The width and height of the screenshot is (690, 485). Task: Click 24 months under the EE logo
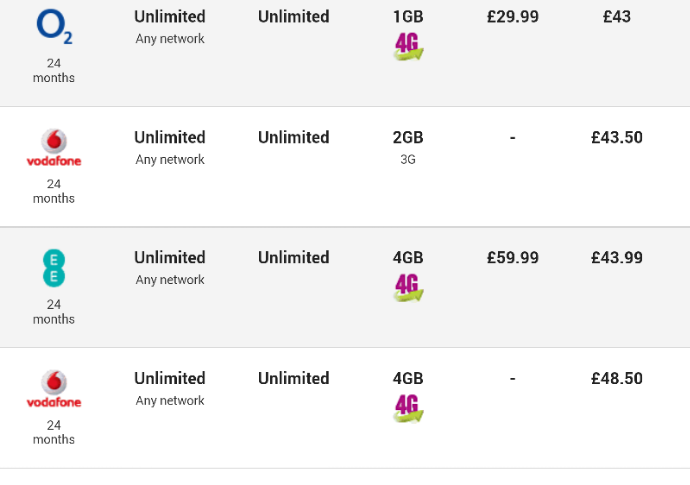[54, 312]
